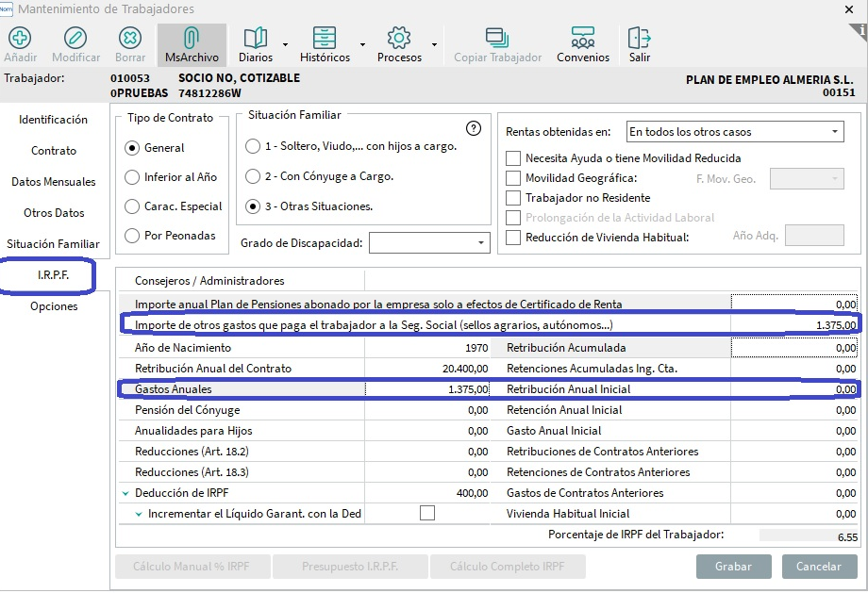Screen dimensions: 868x593
Task: Click the Deducción de IRPF amount
Action: point(427,493)
